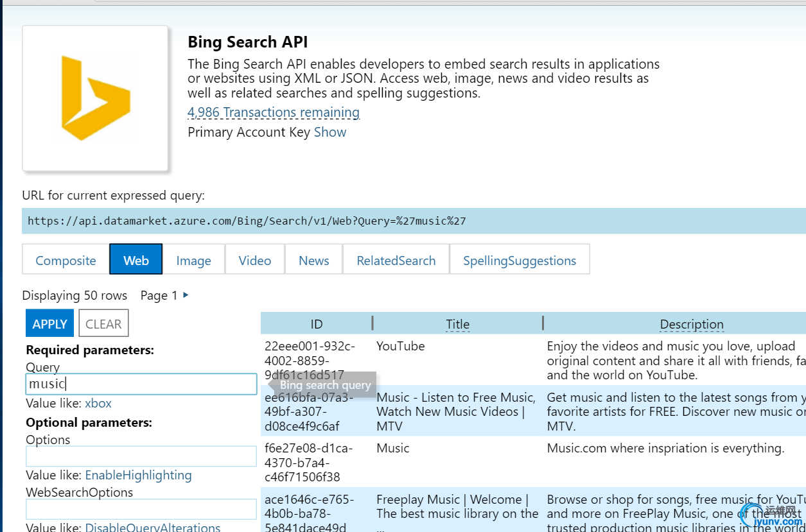
Task: Show the Primary Account Key
Action: pyautogui.click(x=330, y=132)
